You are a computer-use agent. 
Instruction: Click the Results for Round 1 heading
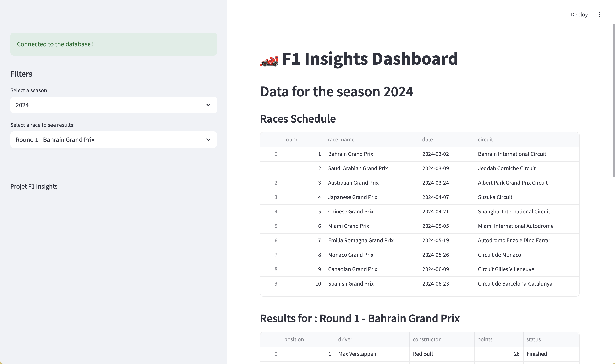(360, 318)
